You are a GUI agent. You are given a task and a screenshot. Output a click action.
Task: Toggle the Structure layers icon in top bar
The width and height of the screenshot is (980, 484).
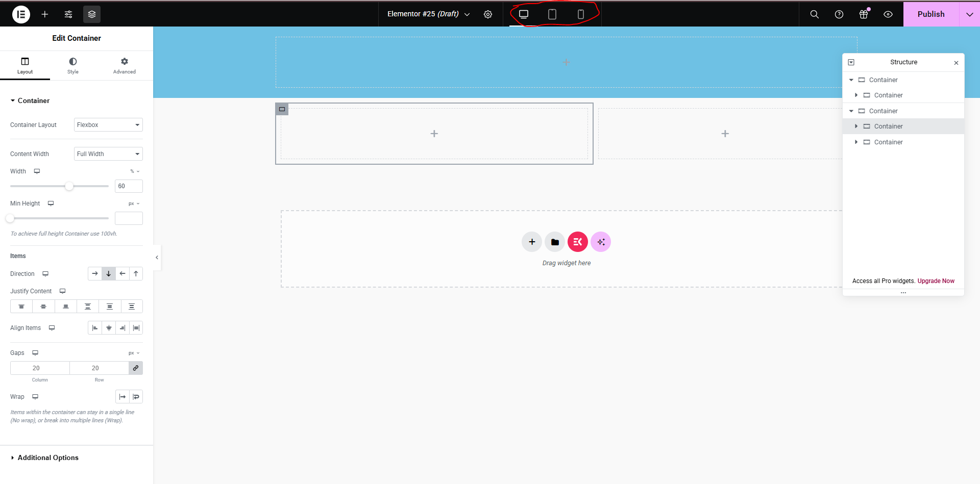(92, 14)
